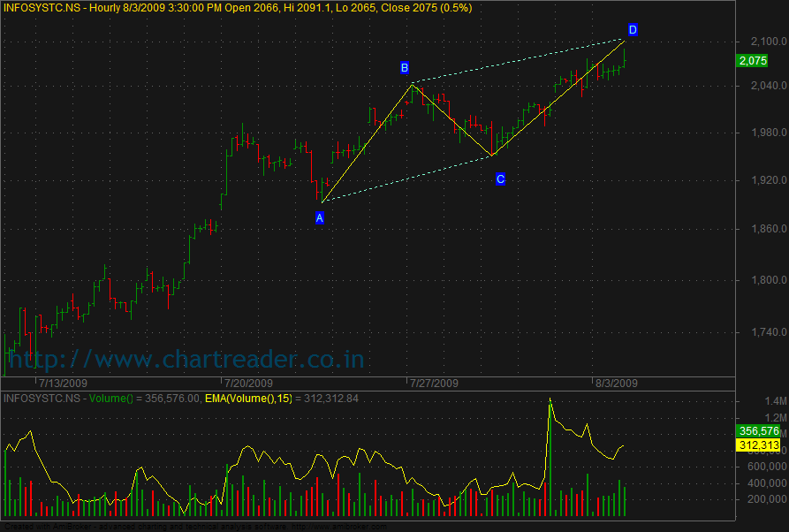Click the blue point marker A
789x532 pixels.
(x=320, y=217)
